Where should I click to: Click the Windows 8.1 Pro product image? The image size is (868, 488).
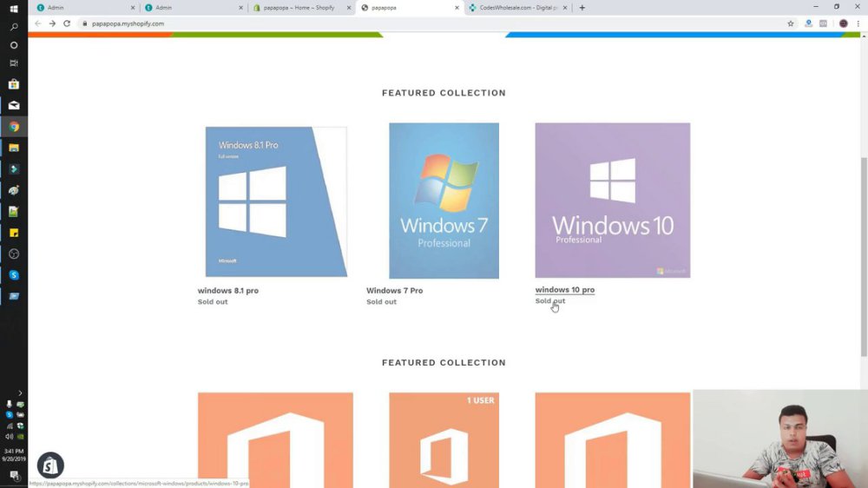pyautogui.click(x=276, y=201)
